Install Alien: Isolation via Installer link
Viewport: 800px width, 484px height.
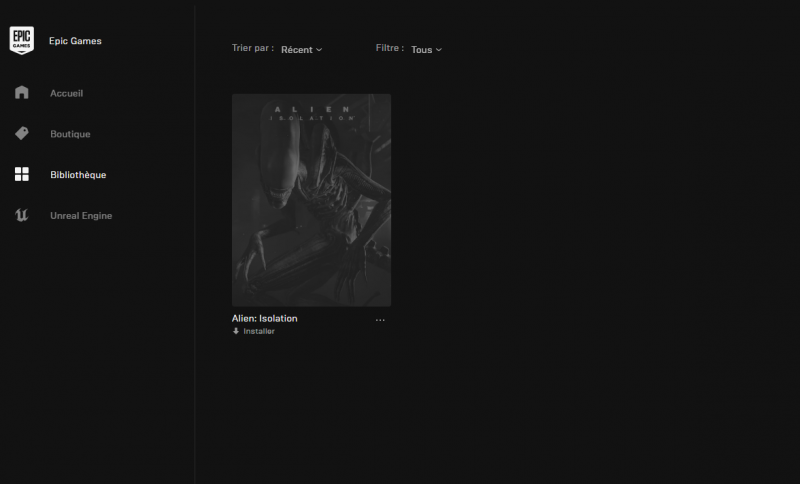point(259,331)
